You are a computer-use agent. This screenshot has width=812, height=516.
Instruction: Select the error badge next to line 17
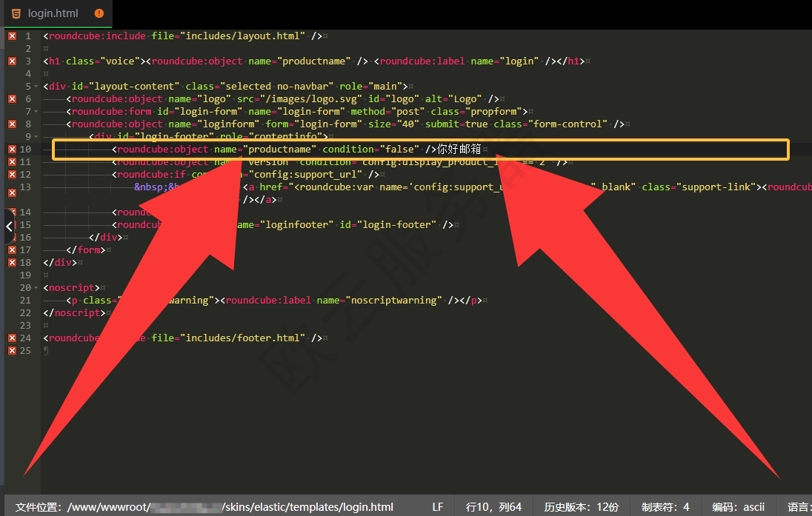11,249
